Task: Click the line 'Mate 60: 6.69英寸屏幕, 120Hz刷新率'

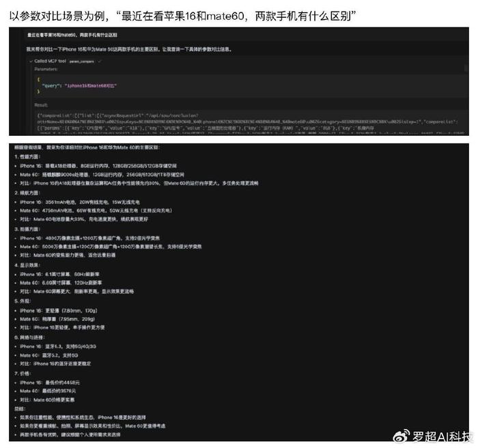Action: 61,283
